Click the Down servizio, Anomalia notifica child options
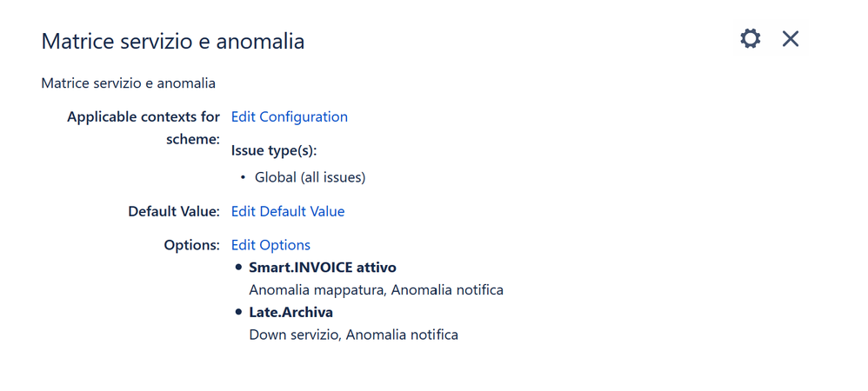This screenshot has height=391, width=868. (354, 335)
